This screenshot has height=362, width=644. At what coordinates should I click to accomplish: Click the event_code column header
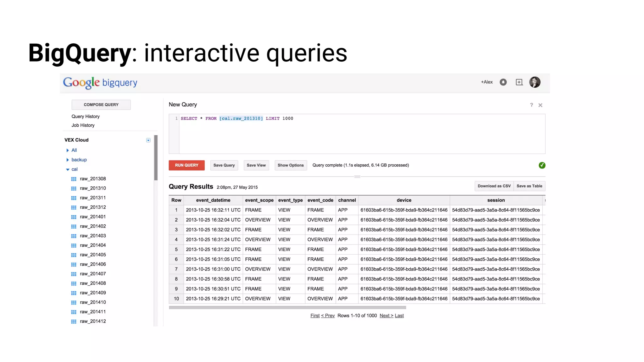(320, 200)
